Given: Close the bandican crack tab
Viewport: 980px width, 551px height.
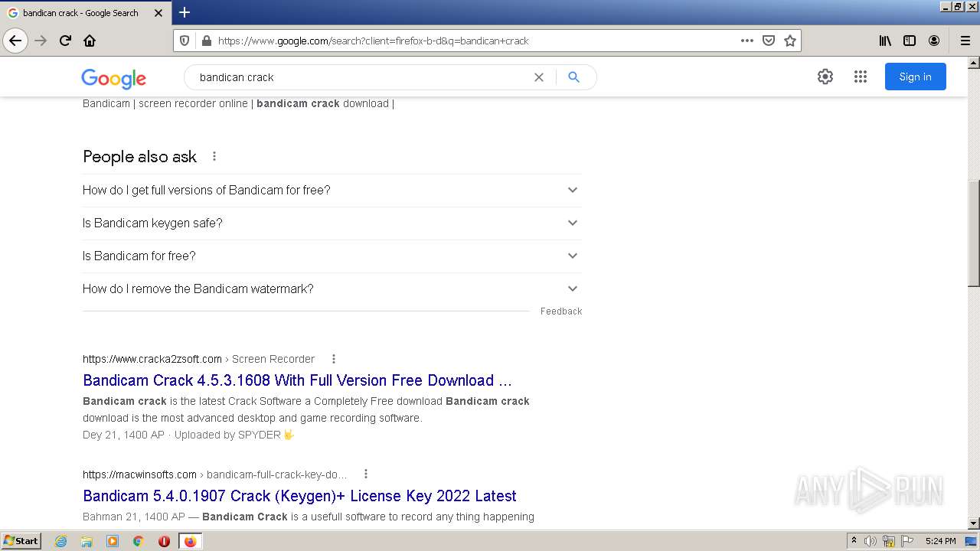Looking at the screenshot, I should coord(158,13).
